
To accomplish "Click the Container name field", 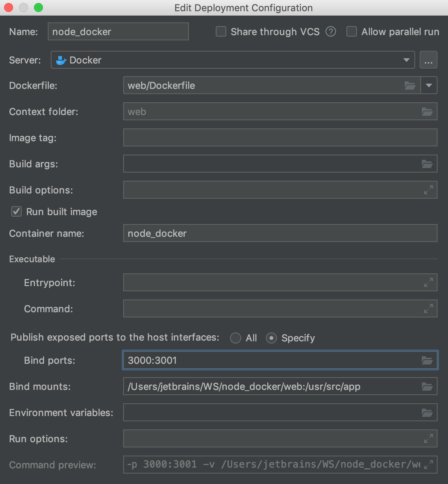I will point(280,233).
